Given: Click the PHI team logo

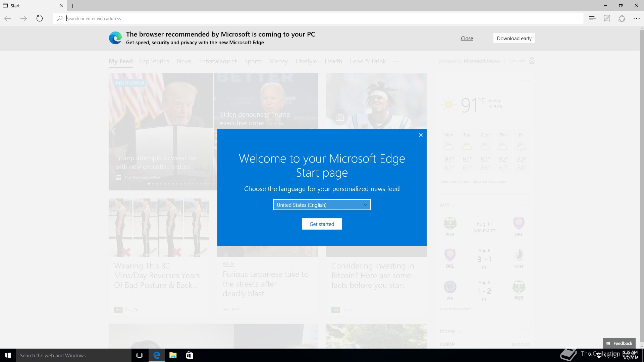Looking at the screenshot, I should point(450,287).
